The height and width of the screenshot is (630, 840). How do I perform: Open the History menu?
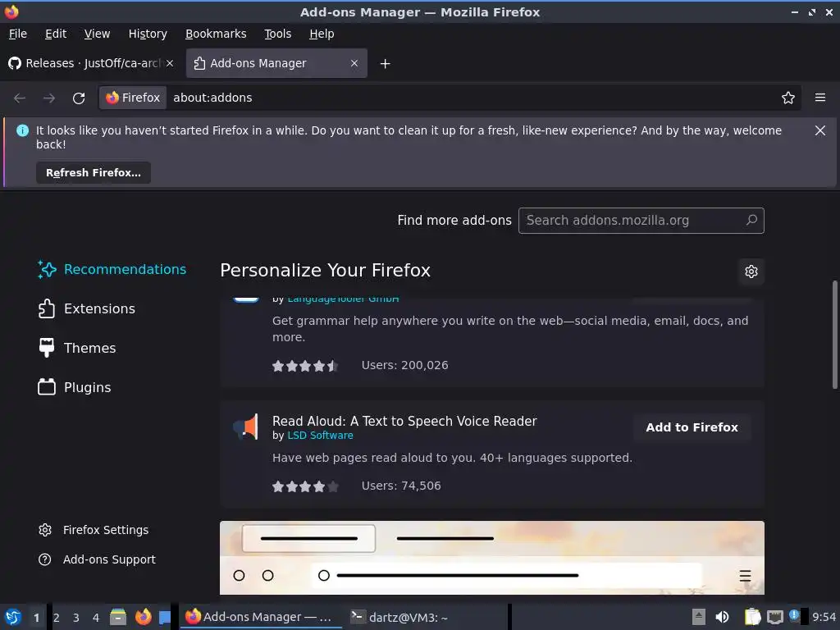click(148, 34)
